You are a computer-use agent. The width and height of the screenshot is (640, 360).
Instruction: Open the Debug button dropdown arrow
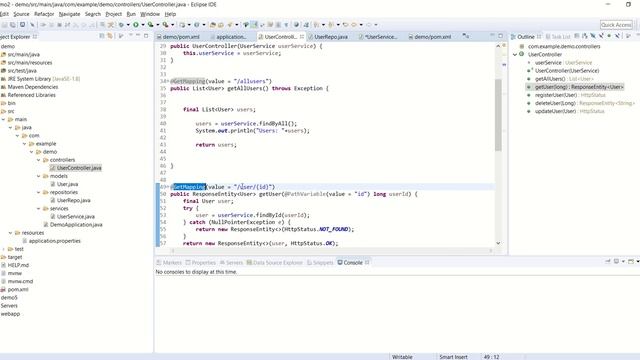128,25
